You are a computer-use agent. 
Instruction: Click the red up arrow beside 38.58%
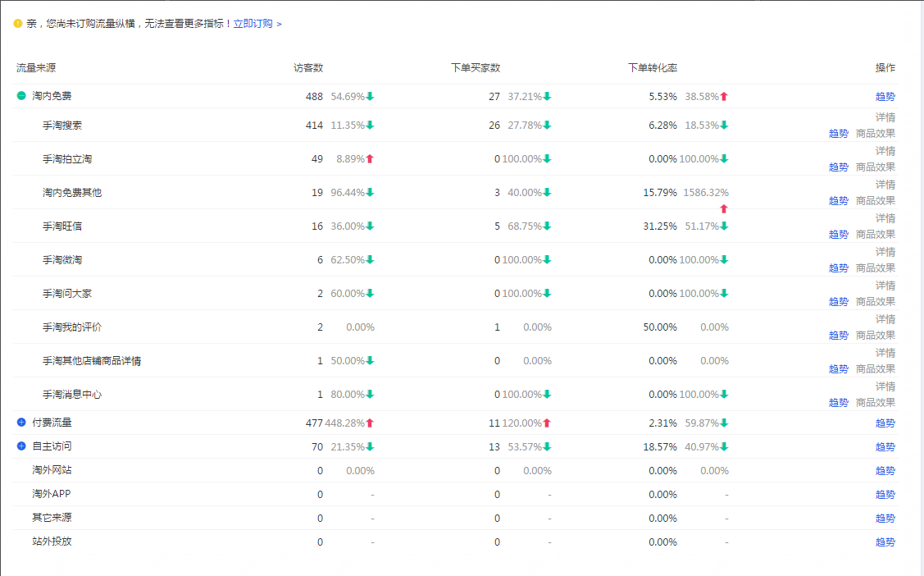pos(724,96)
